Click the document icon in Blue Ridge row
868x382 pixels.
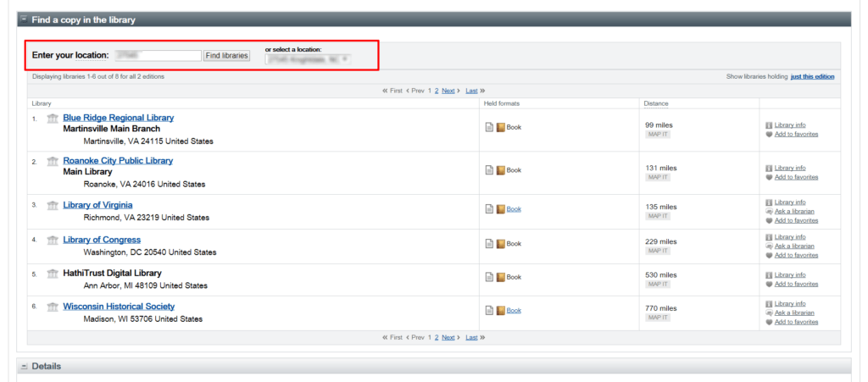click(x=489, y=127)
